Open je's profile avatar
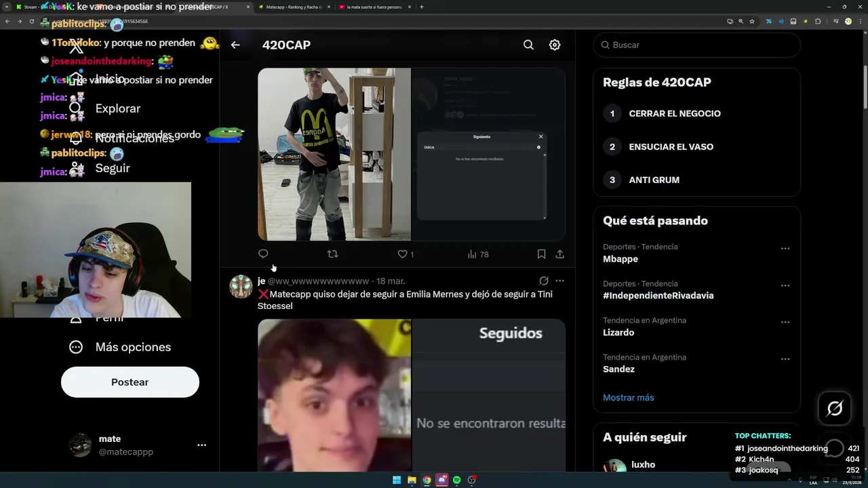Screen dimensions: 868x488 (241, 287)
